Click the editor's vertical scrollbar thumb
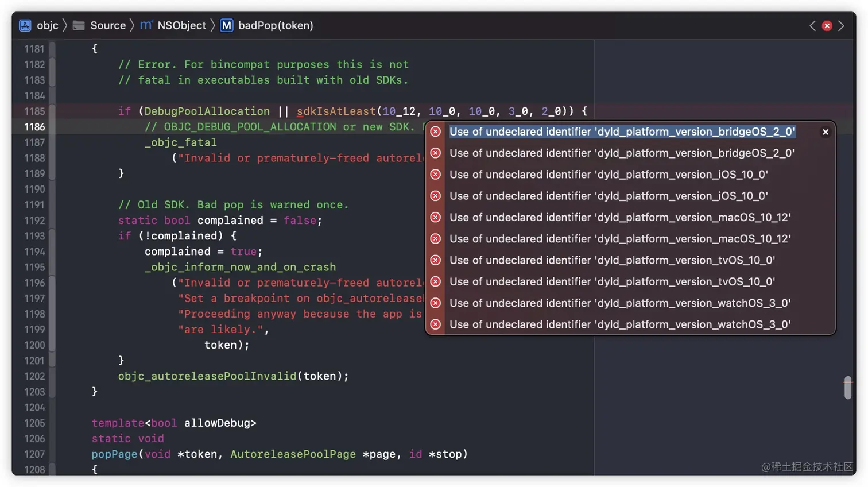Viewport: 868px width, 487px height. (848, 388)
